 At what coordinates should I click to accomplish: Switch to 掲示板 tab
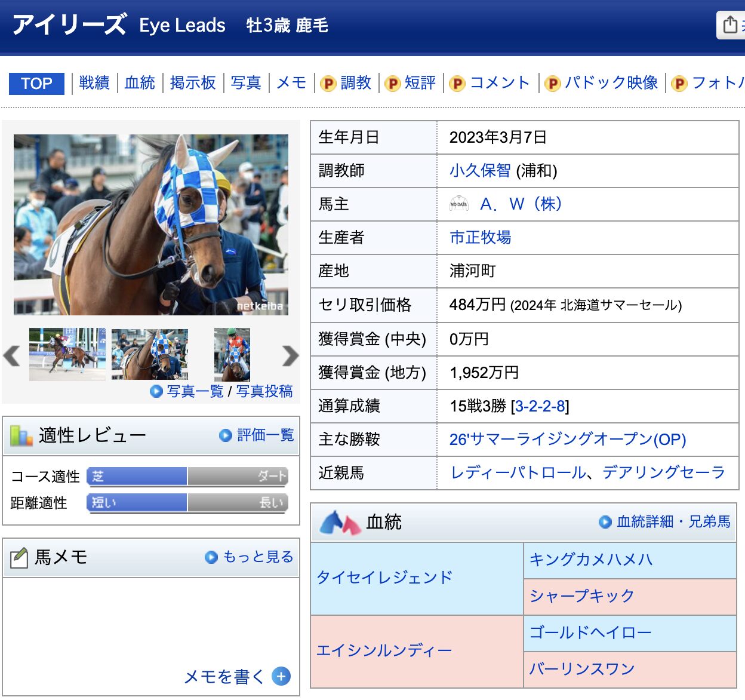[193, 83]
